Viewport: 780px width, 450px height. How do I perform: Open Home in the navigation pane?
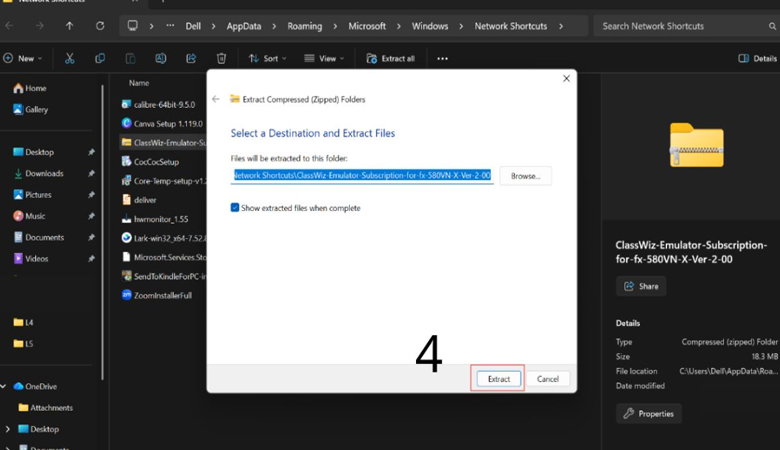(x=30, y=88)
